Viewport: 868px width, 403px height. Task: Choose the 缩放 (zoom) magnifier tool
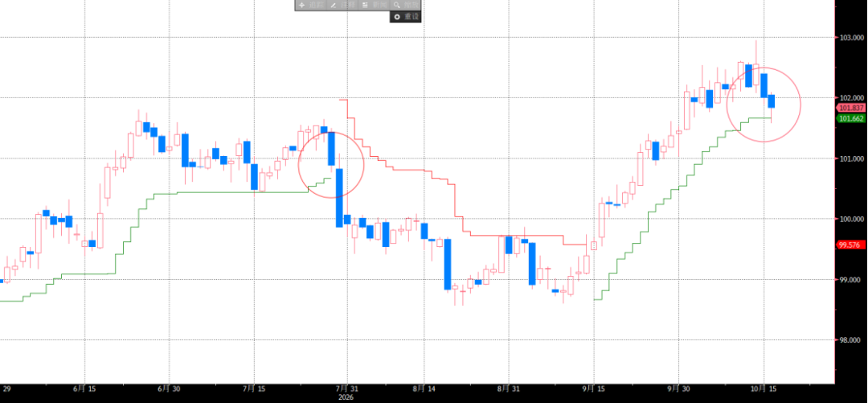[x=405, y=5]
